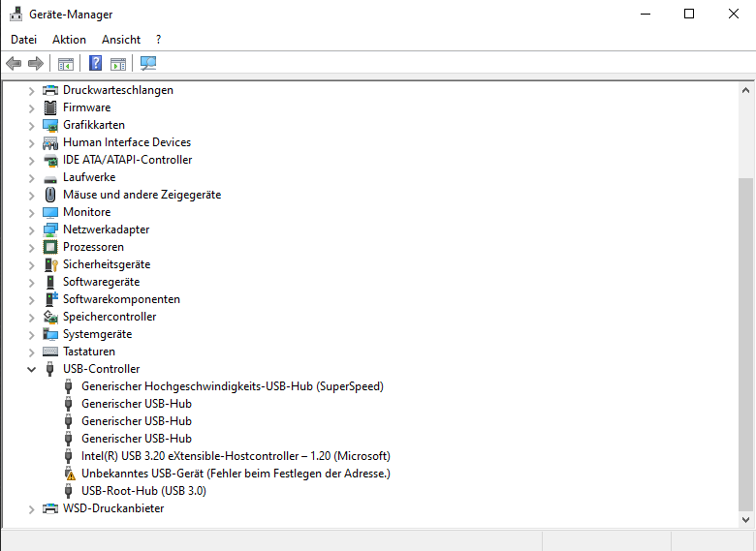756x551 pixels.
Task: Open the Aktion menu
Action: click(70, 40)
